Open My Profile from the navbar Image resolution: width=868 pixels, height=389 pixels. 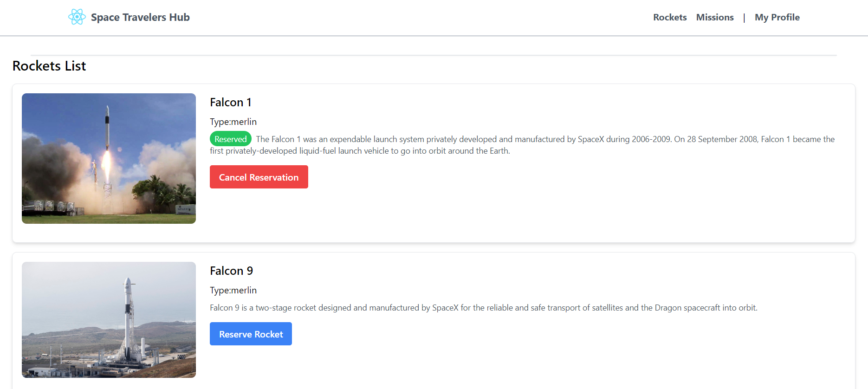777,17
